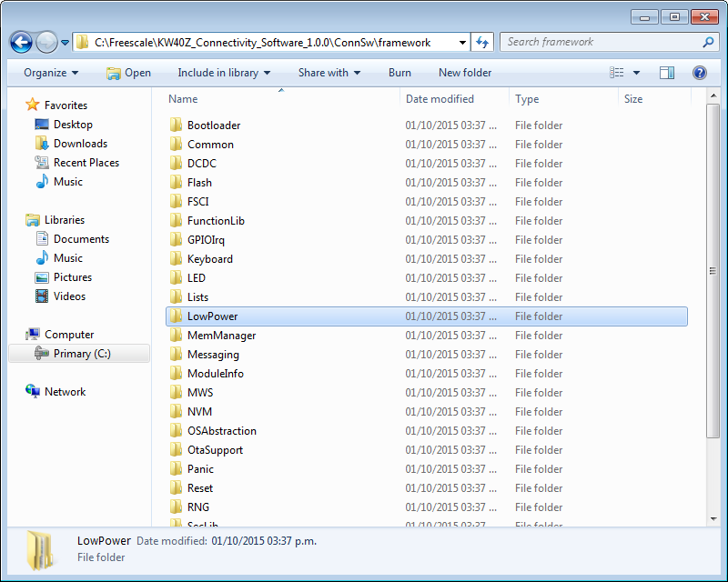Select the Bootloader folder icon
The width and height of the screenshot is (728, 582).
click(176, 125)
